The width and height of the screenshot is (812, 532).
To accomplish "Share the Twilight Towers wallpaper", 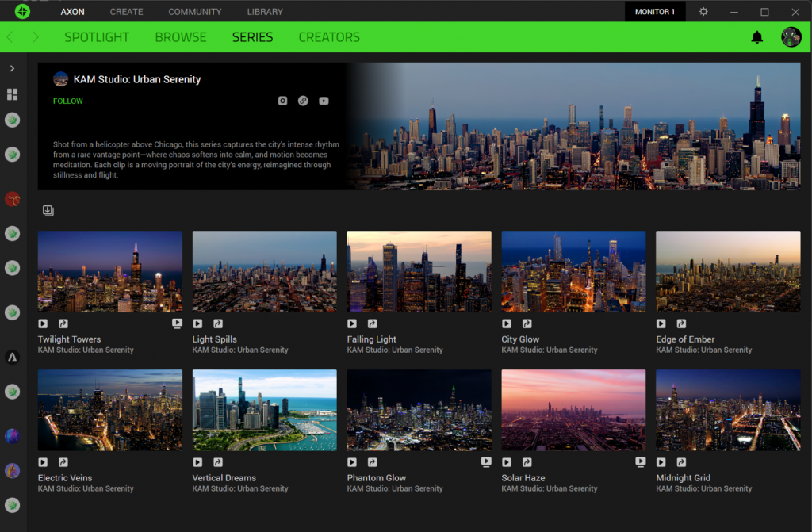I will coord(63,323).
